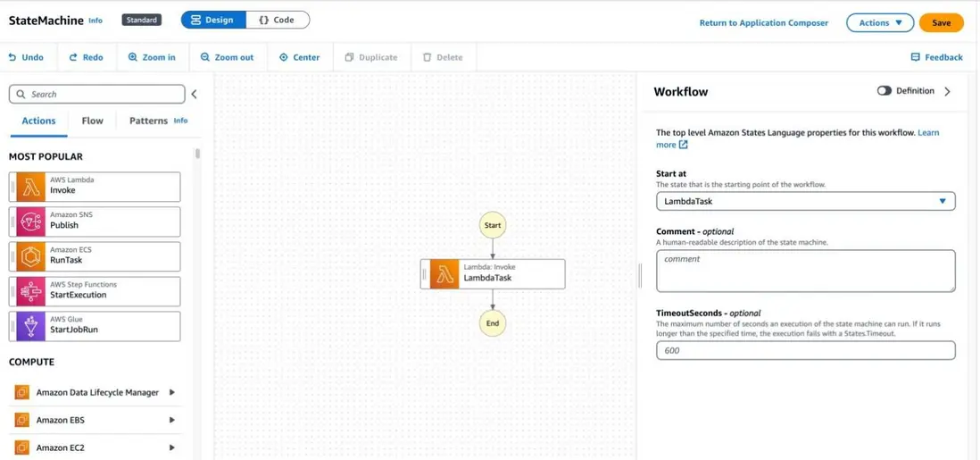This screenshot has height=460, width=980.
Task: Switch to Code mode
Action: tap(277, 20)
